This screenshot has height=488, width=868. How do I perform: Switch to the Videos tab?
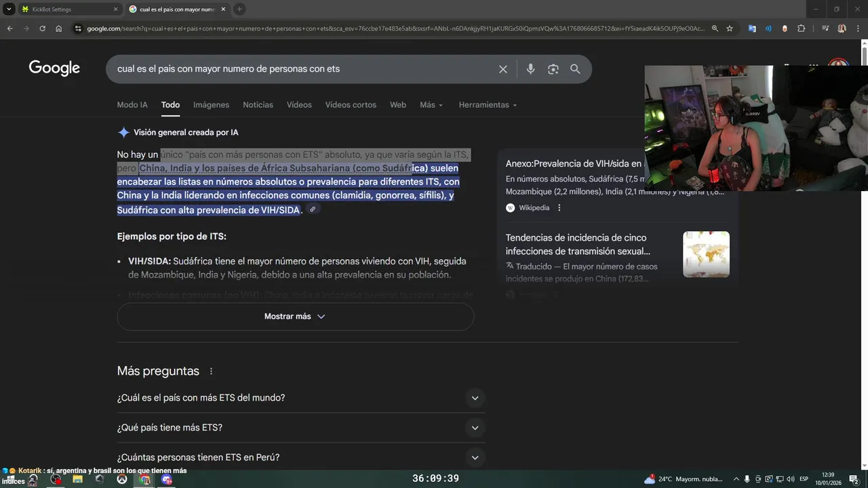tap(299, 105)
